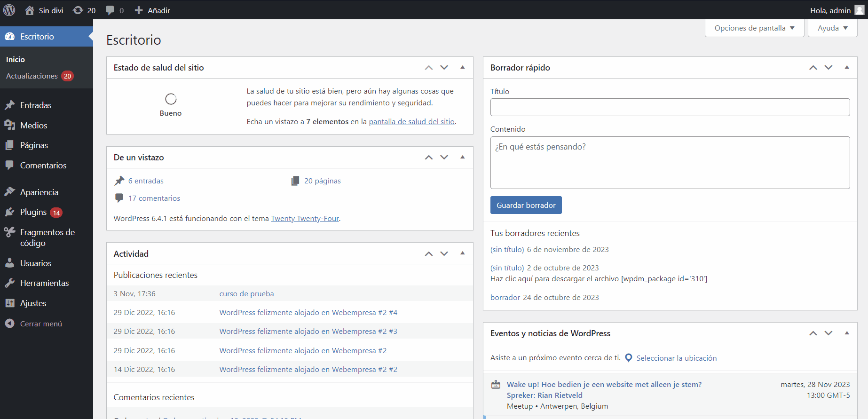868x419 pixels.
Task: Toggle the Estado de salud del sitio panel
Action: 463,68
